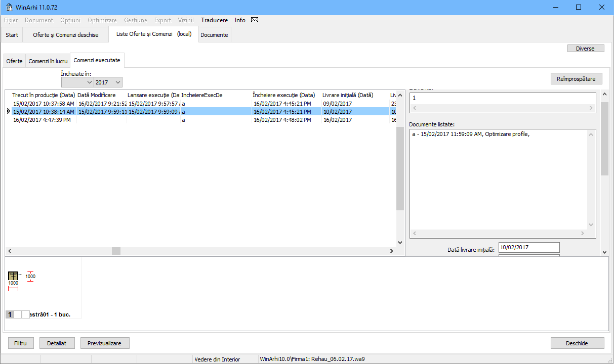This screenshot has width=614, height=364.
Task: Switch to the Comenzi în lucru tab
Action: [48, 61]
